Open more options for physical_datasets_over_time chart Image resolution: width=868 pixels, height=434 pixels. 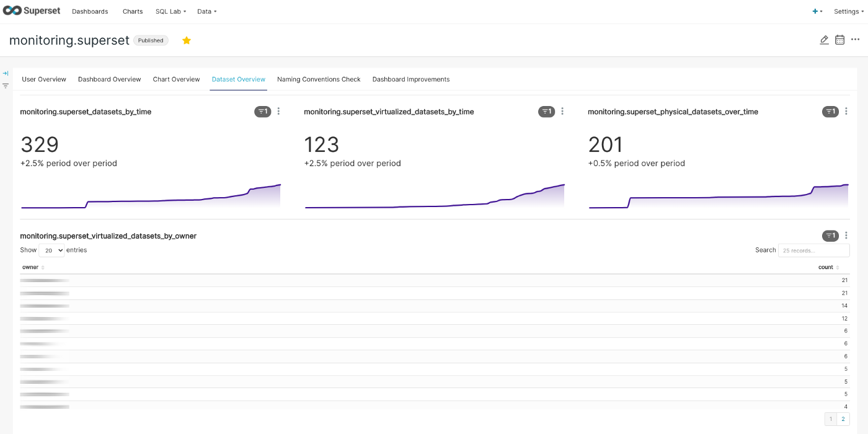click(x=846, y=112)
